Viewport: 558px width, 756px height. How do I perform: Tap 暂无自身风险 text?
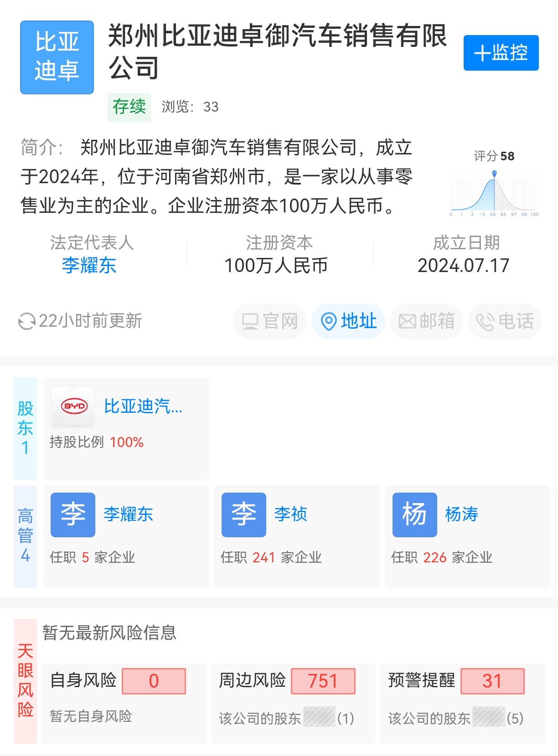pyautogui.click(x=91, y=716)
